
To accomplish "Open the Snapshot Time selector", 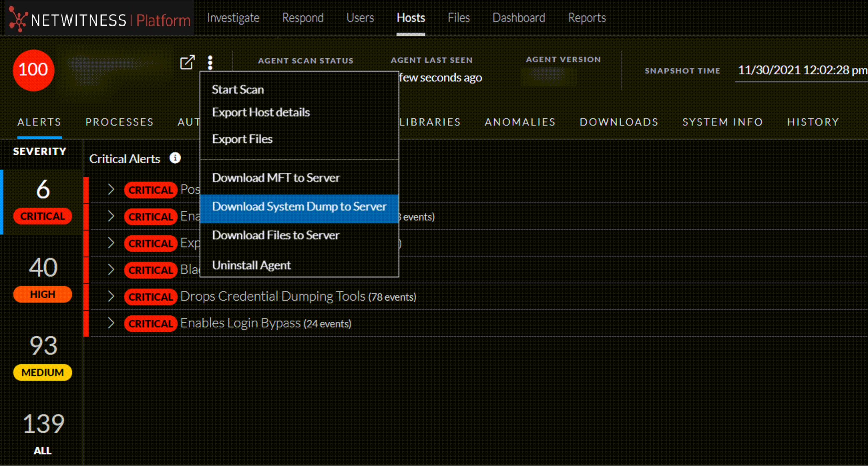I will click(802, 70).
